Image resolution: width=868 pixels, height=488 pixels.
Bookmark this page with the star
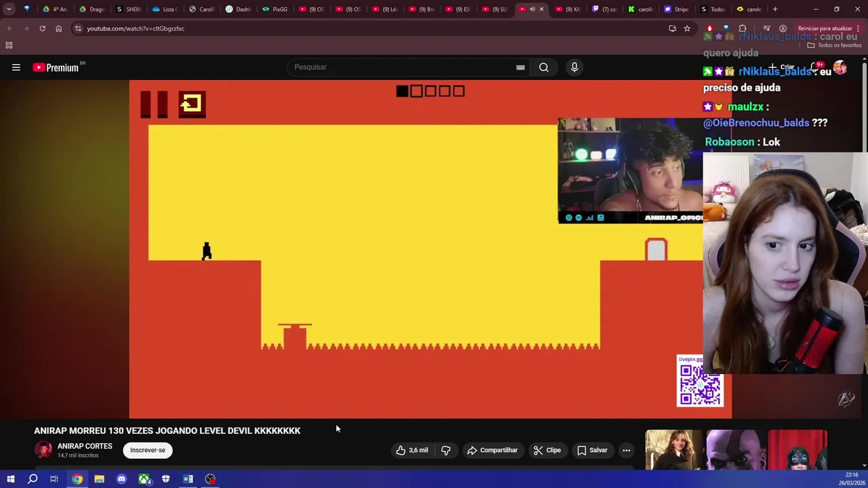point(687,28)
